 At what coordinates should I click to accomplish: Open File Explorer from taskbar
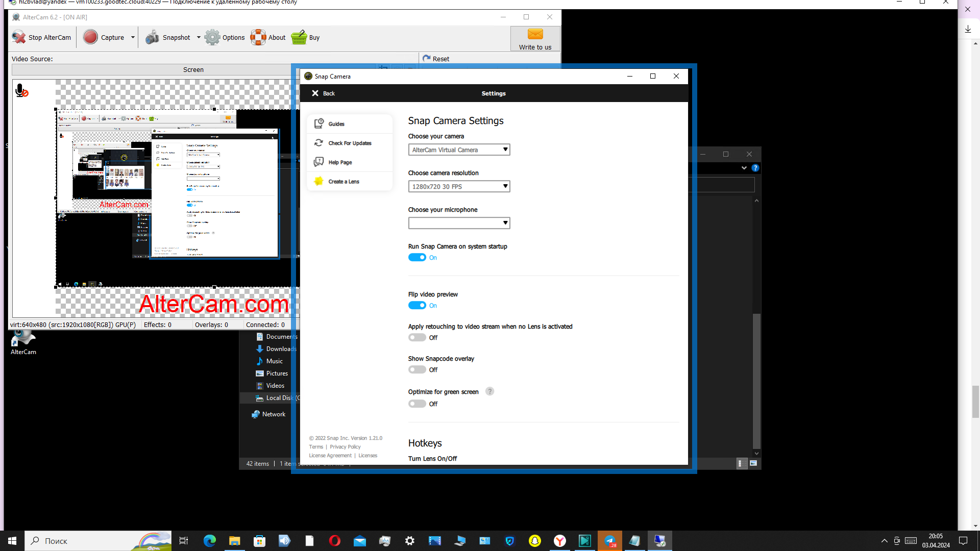[234, 541]
